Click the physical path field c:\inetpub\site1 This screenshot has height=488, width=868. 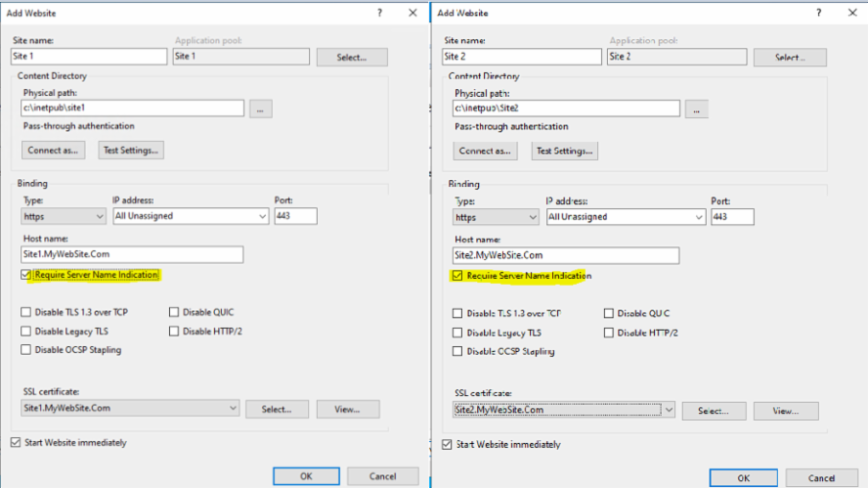[132, 108]
